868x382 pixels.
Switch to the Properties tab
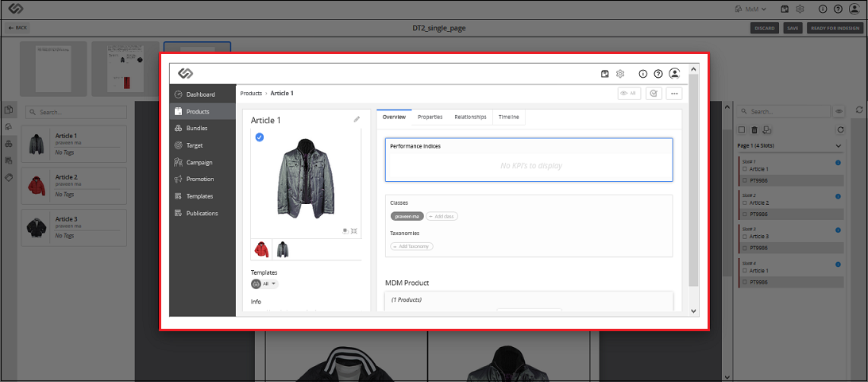coord(430,118)
